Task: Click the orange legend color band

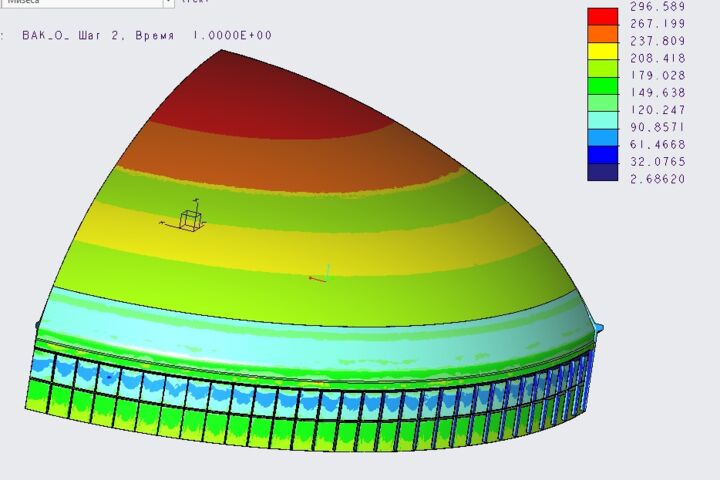Action: [602, 34]
